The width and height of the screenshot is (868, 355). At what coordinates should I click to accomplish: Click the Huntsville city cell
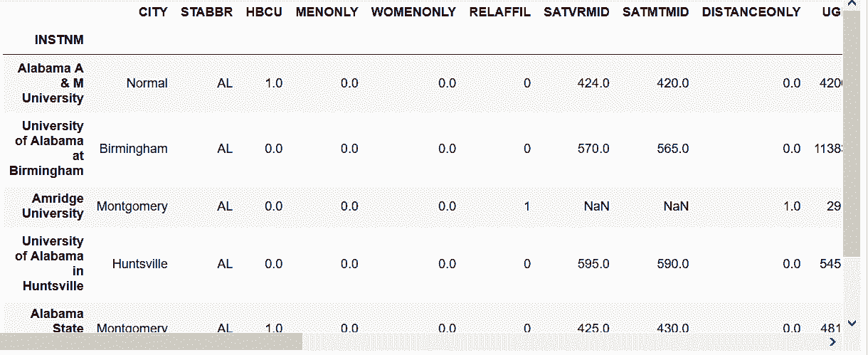tap(140, 264)
